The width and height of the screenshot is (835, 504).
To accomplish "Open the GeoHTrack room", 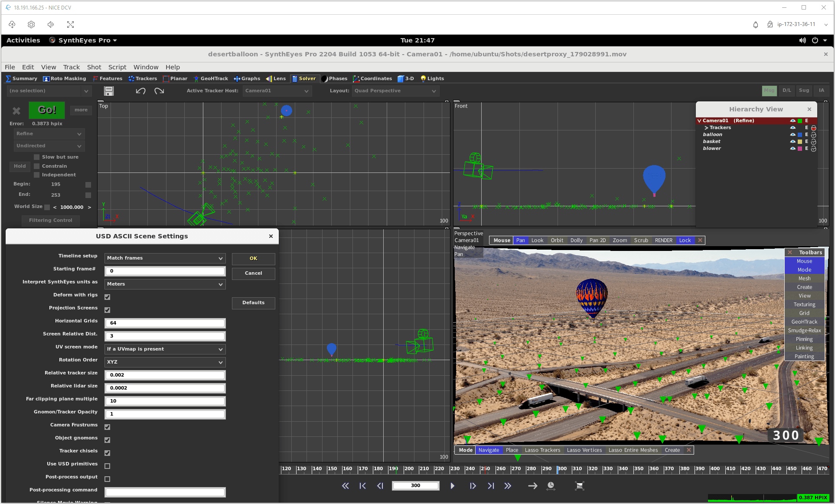I will (x=211, y=78).
